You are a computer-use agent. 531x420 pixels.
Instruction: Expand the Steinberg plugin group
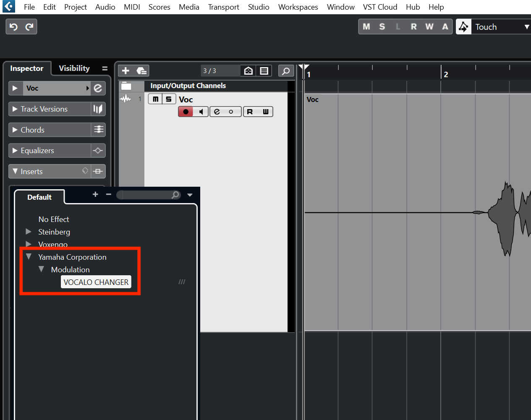coord(28,232)
